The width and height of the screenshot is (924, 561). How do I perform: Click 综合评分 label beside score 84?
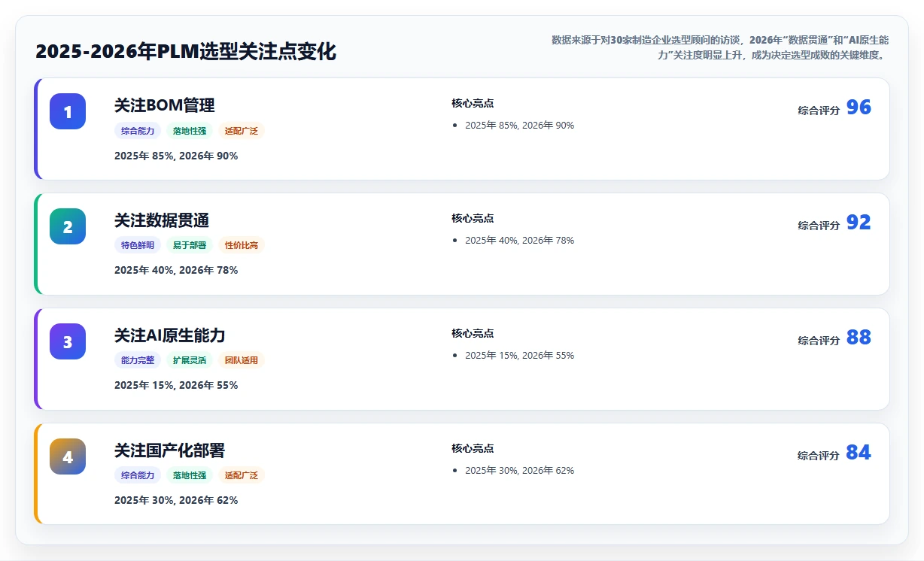click(819, 456)
